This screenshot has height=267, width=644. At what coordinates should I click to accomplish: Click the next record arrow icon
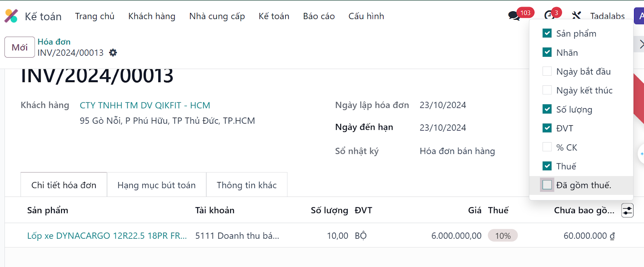[641, 45]
